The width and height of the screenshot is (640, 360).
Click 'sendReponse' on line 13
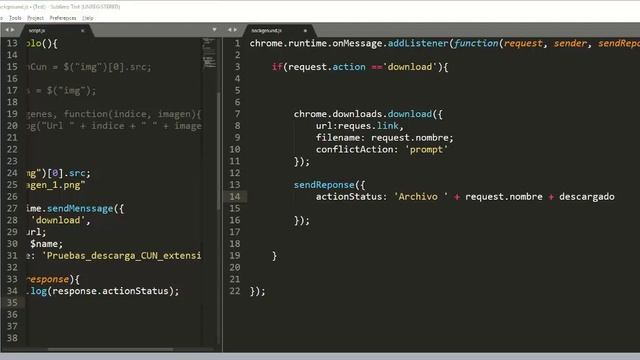324,185
